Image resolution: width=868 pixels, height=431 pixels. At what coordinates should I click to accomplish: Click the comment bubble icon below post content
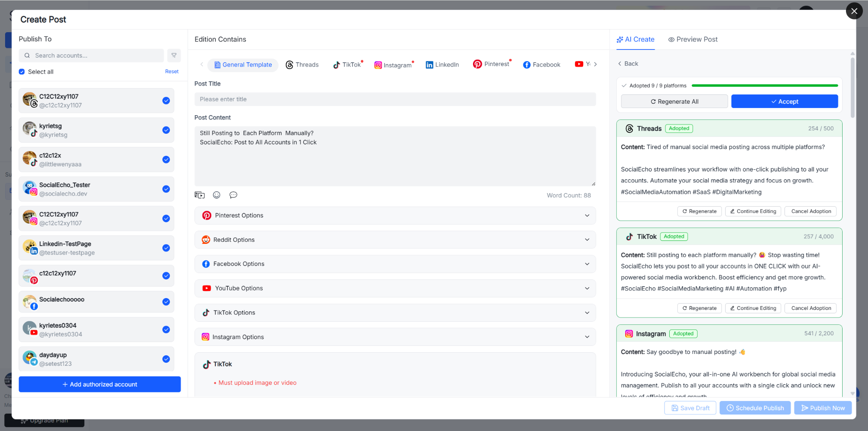pyautogui.click(x=233, y=195)
